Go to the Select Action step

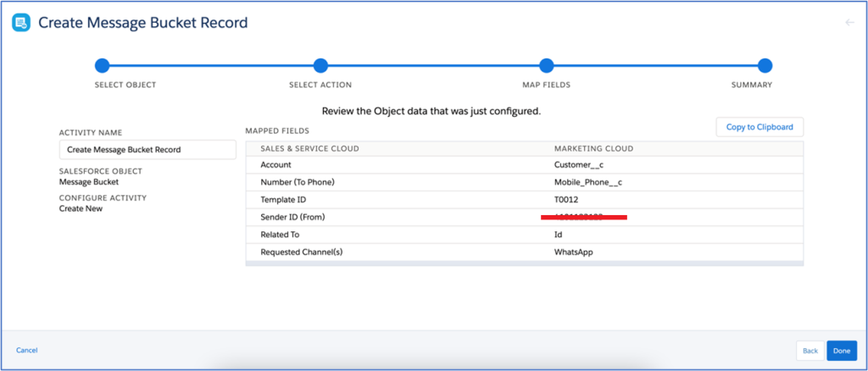point(320,65)
